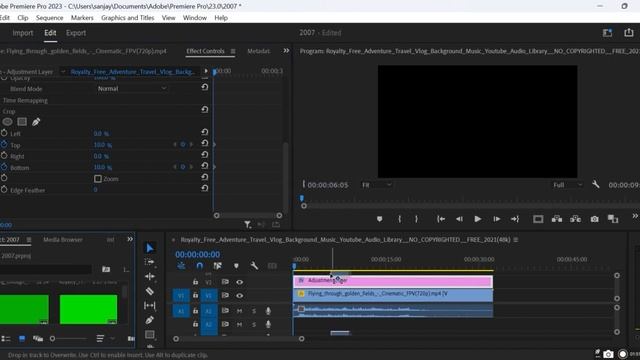Select the Razor tool
Viewport: 640px width, 360px height.
(150, 291)
